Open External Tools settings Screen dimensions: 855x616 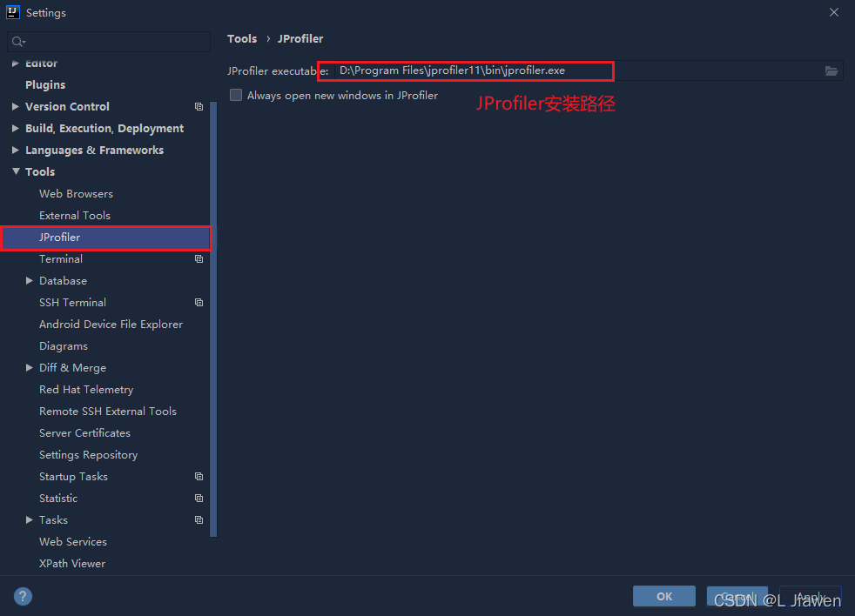coord(75,215)
